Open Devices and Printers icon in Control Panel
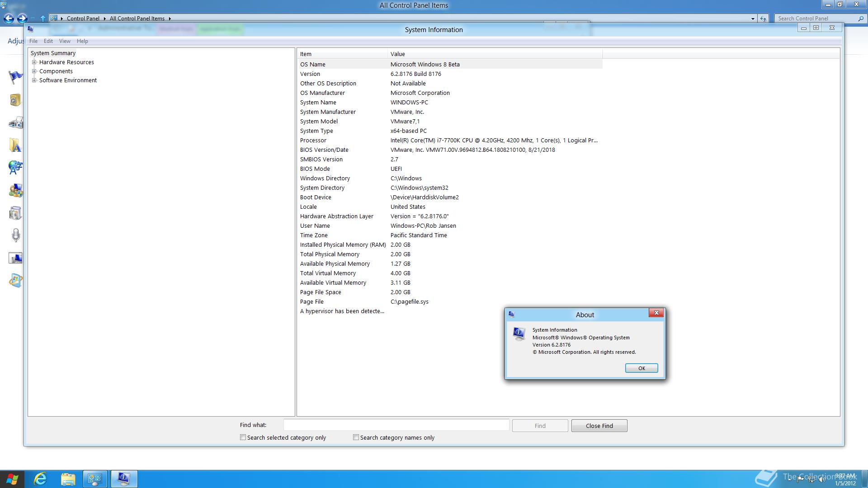Image resolution: width=868 pixels, height=488 pixels. 16,123
